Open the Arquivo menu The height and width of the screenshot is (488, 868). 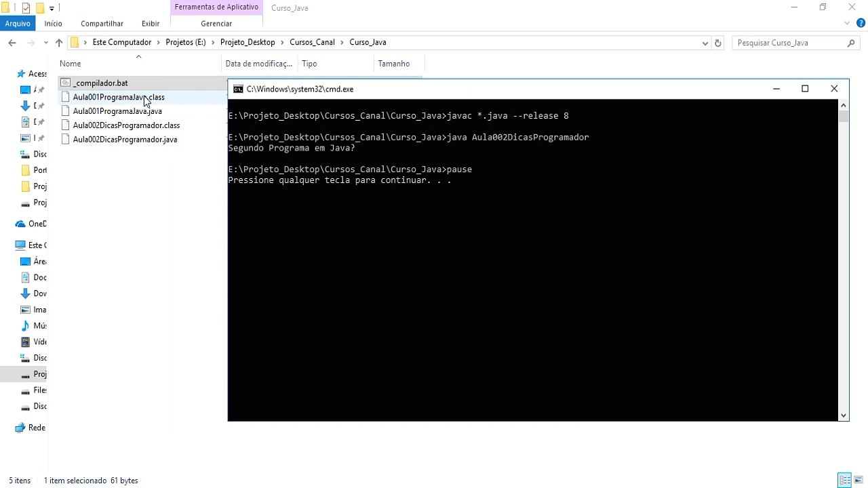point(18,23)
